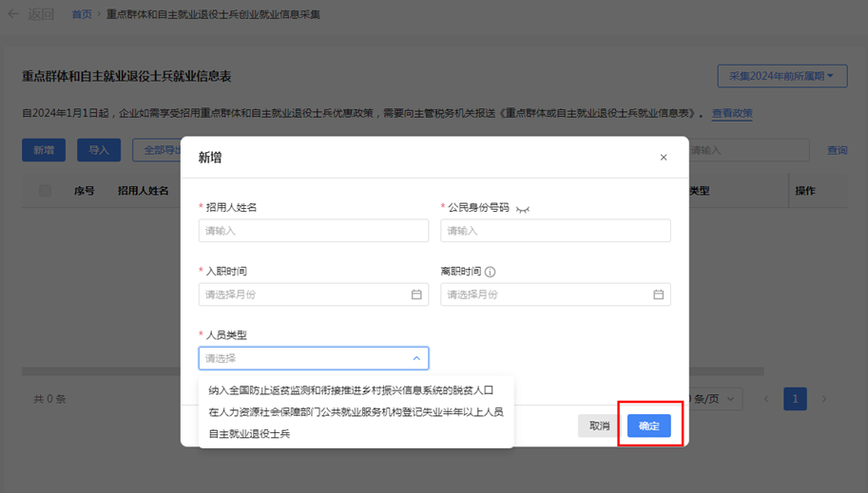Choose 自主就业退役士兵 option
868x493 pixels.
coord(249,434)
